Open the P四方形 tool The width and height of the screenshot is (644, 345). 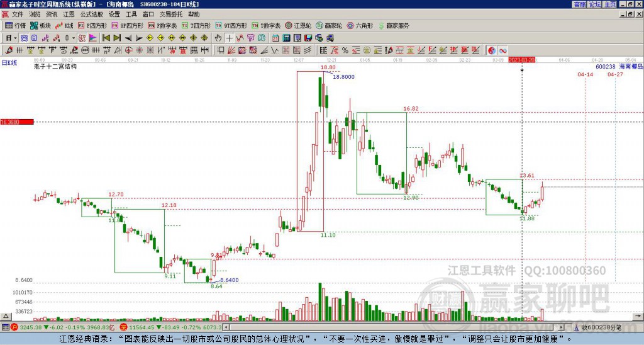click(x=92, y=25)
